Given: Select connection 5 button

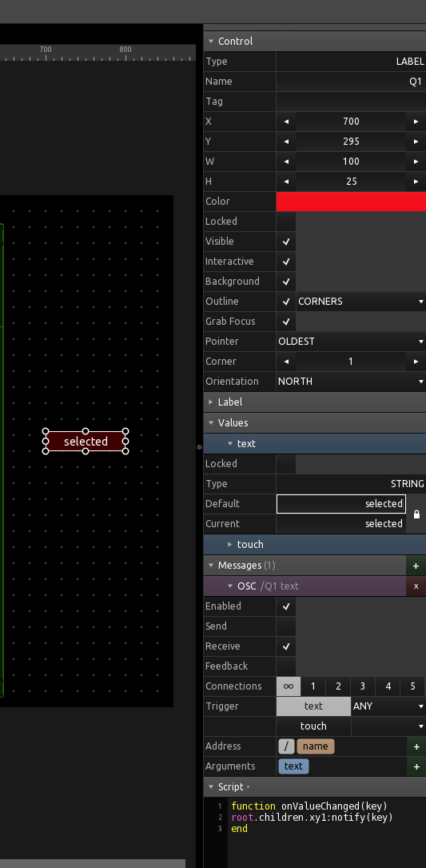Looking at the screenshot, I should pos(412,686).
